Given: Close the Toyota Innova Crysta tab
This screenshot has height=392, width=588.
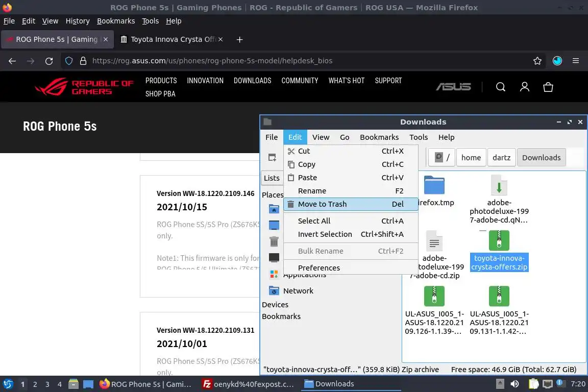Looking at the screenshot, I should 220,39.
